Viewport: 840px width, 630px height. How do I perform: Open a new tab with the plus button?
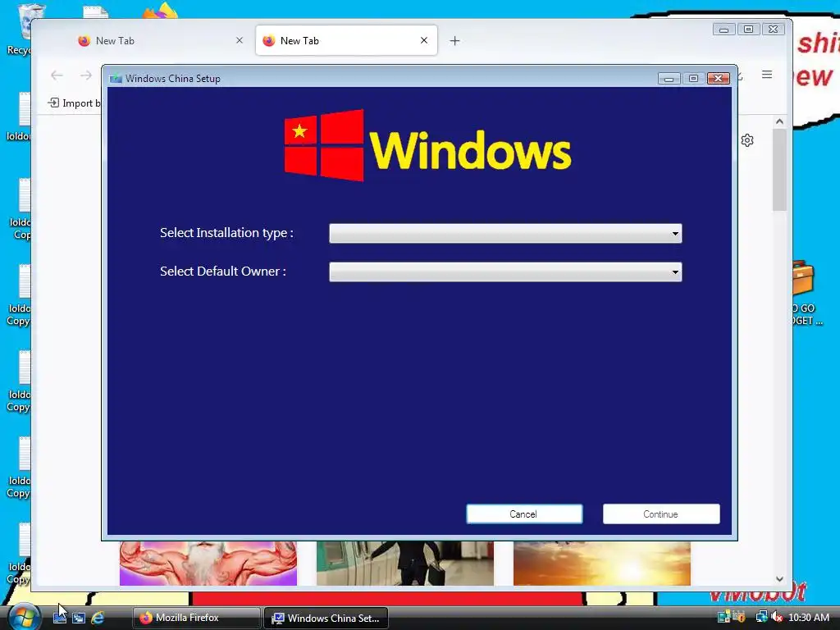[x=454, y=41]
